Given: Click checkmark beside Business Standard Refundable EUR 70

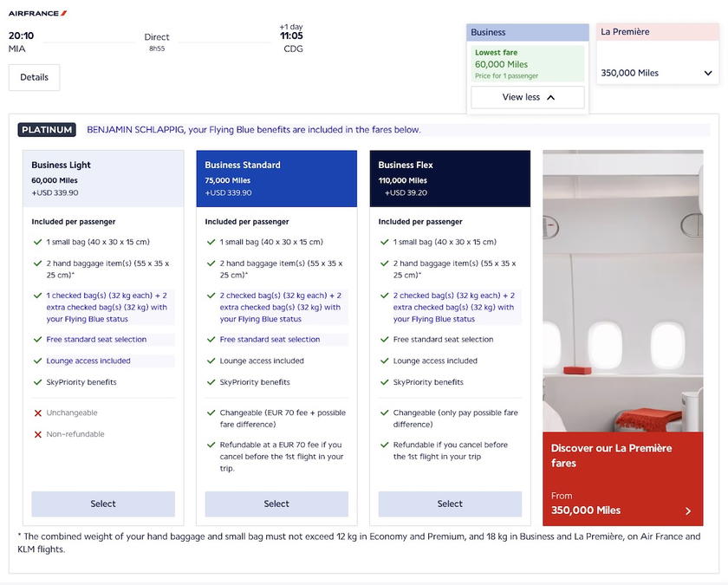Looking at the screenshot, I should point(211,445).
